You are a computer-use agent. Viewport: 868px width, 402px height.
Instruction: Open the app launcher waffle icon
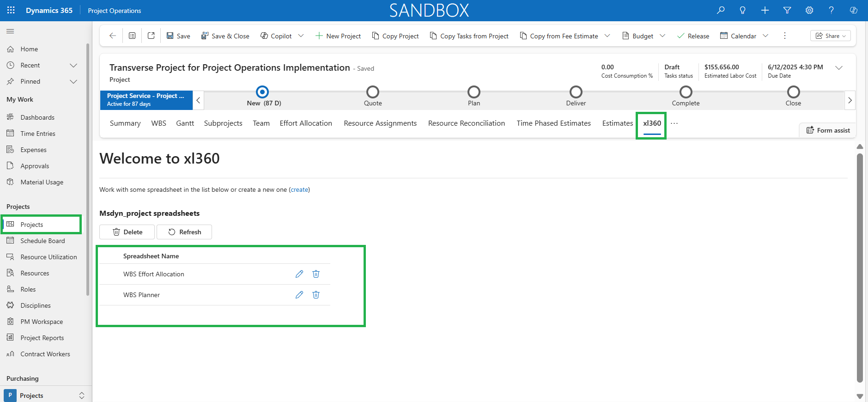pyautogui.click(x=11, y=10)
